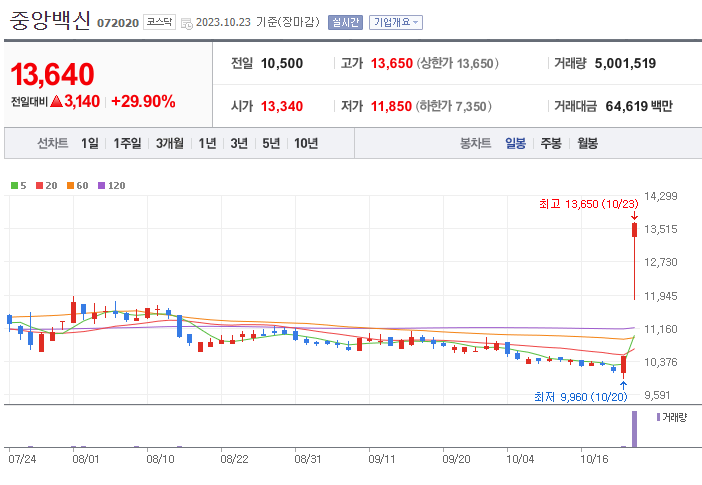The image size is (702, 485).
Task: Click the 14,299 price axis label
Action: click(660, 196)
